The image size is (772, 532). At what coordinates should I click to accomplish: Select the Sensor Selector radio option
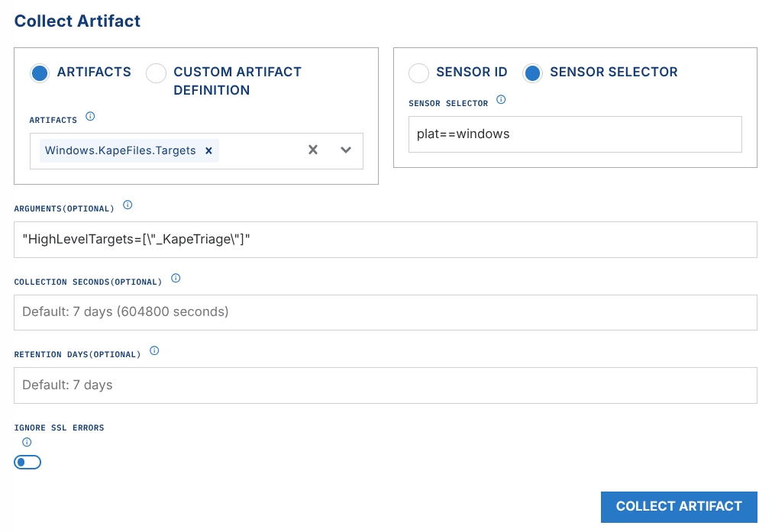[x=532, y=73]
